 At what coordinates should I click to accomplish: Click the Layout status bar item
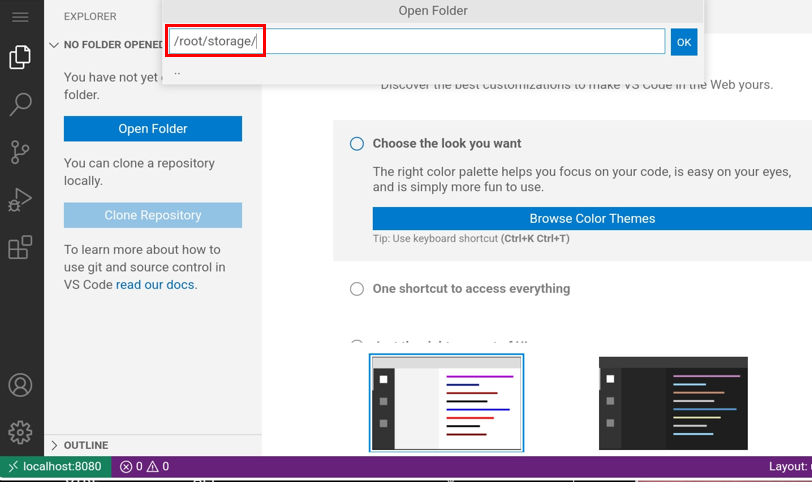click(x=790, y=466)
